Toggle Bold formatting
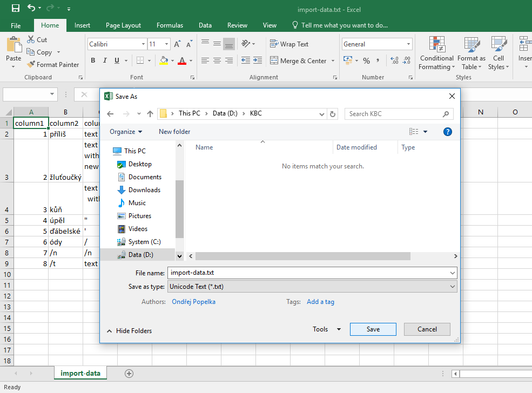Screen dimensions: 532x393 pos(93,60)
